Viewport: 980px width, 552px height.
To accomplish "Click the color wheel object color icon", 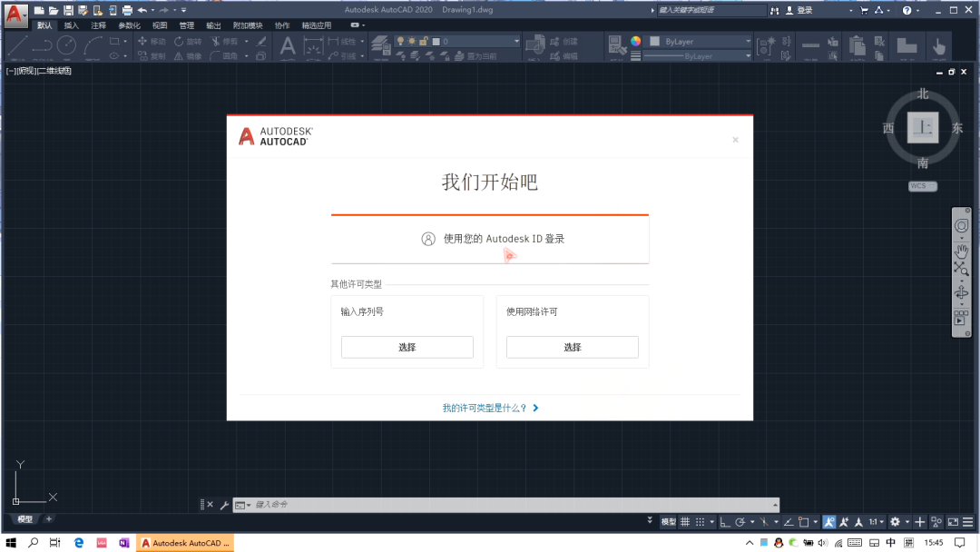I will click(635, 41).
